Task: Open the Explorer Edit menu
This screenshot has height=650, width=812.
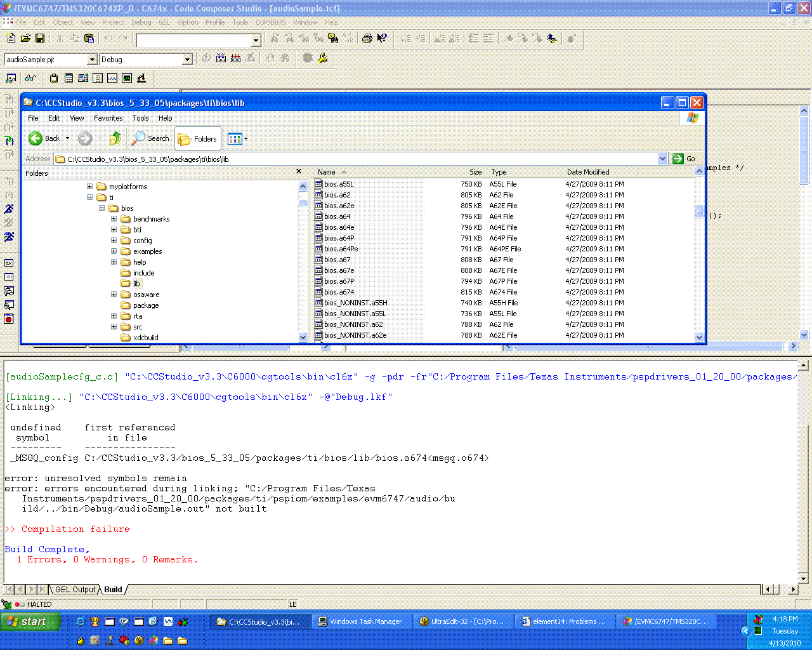Action: coord(54,118)
